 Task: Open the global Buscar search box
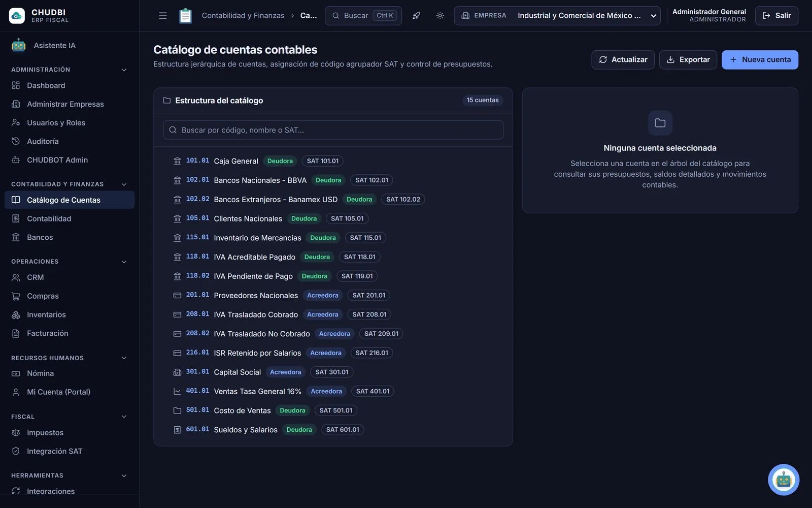363,16
